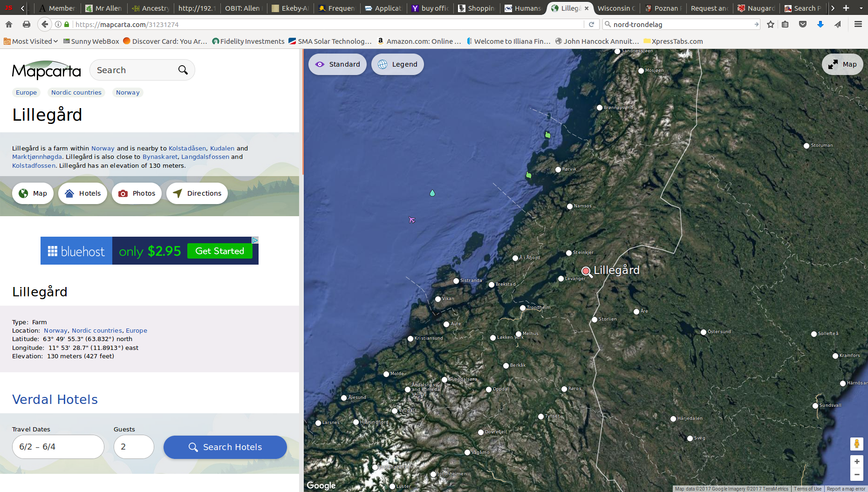868x492 pixels.
Task: Zoom in on the map
Action: [856, 462]
